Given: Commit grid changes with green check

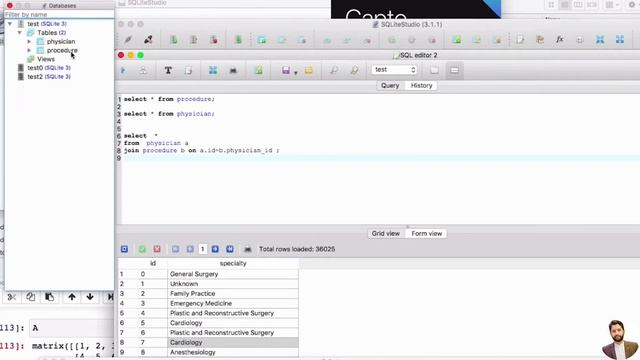Looking at the screenshot, I should point(142,249).
